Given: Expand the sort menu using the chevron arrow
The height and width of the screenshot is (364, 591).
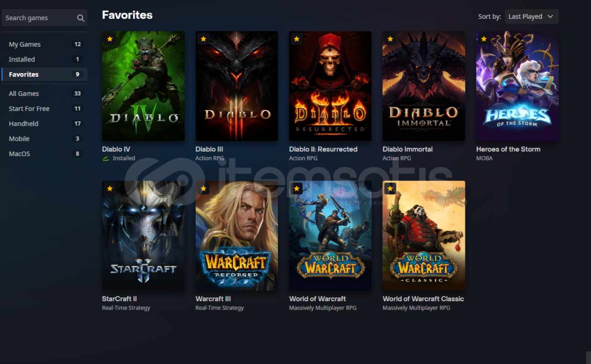Looking at the screenshot, I should [550, 16].
